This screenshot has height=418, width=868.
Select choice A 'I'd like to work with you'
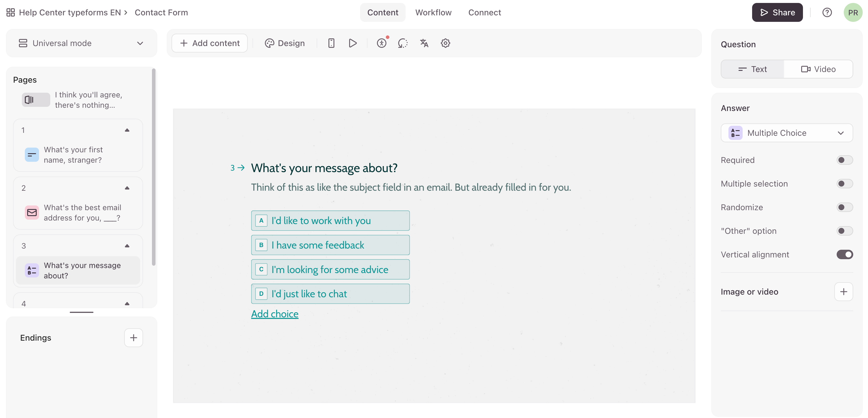(330, 221)
